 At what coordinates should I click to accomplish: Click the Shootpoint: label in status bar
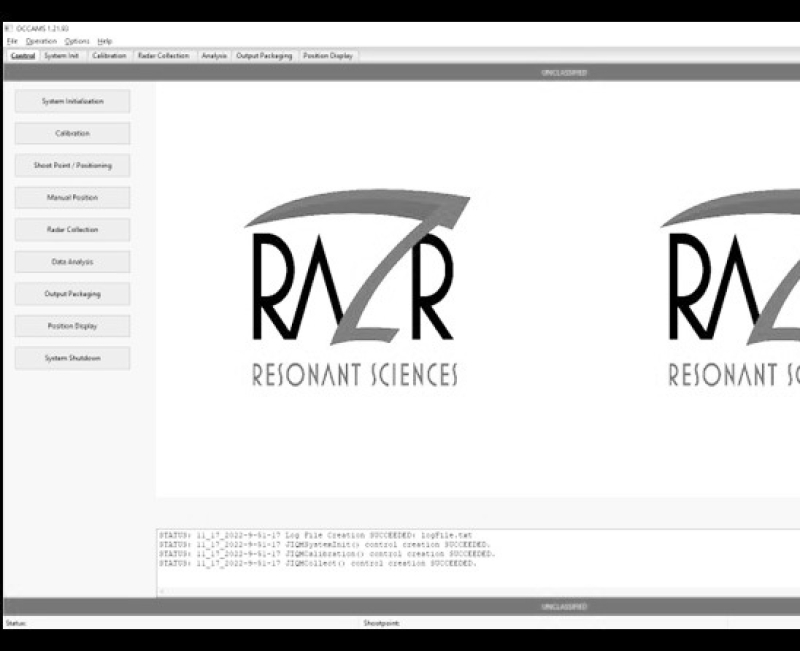click(382, 623)
